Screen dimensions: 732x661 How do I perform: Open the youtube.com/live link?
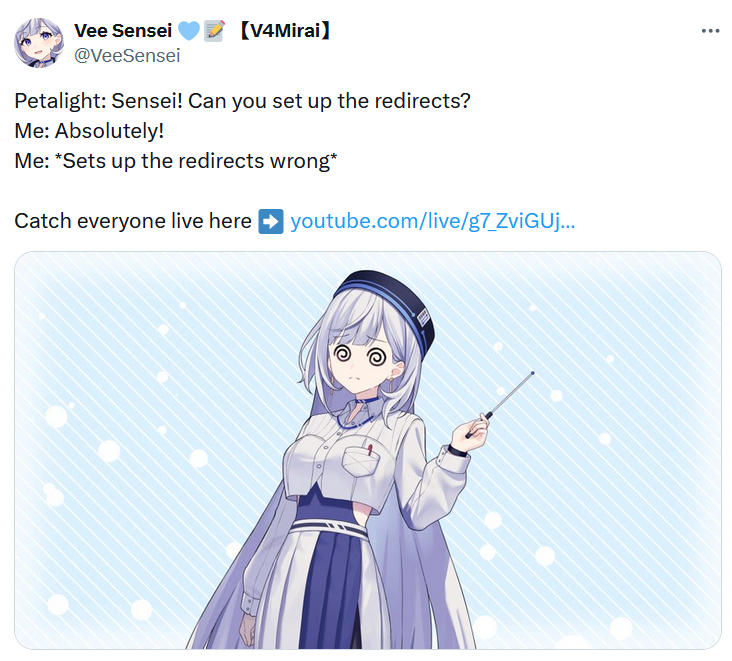(432, 221)
